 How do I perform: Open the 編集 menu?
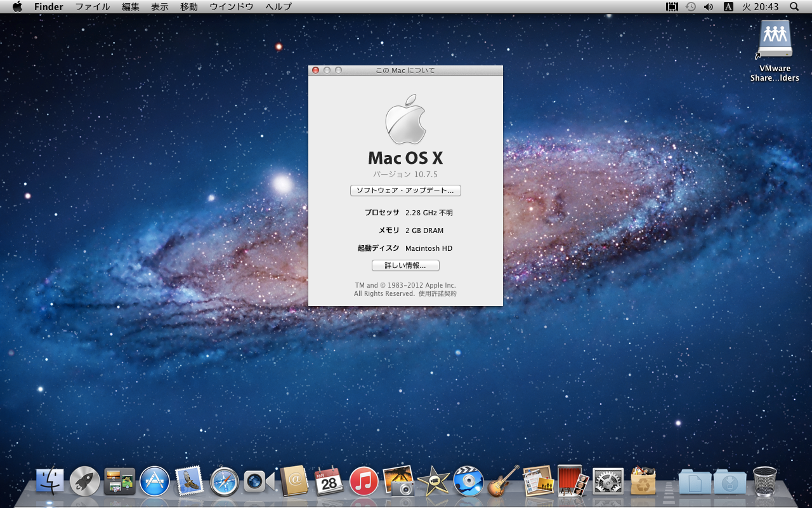(x=131, y=7)
